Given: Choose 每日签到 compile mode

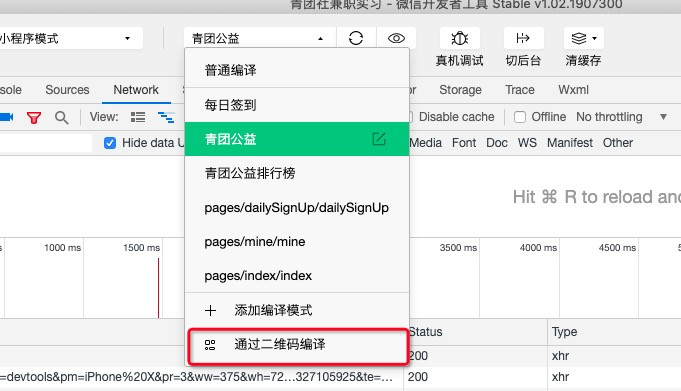Looking at the screenshot, I should [297, 105].
